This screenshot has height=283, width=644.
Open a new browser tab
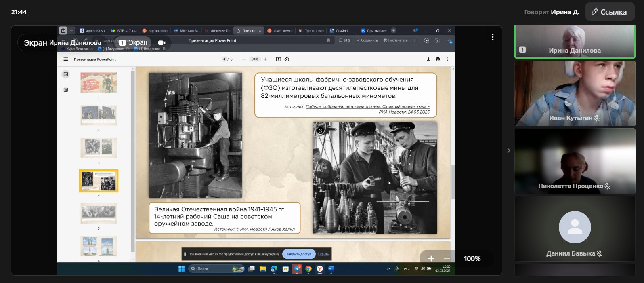pos(394,30)
